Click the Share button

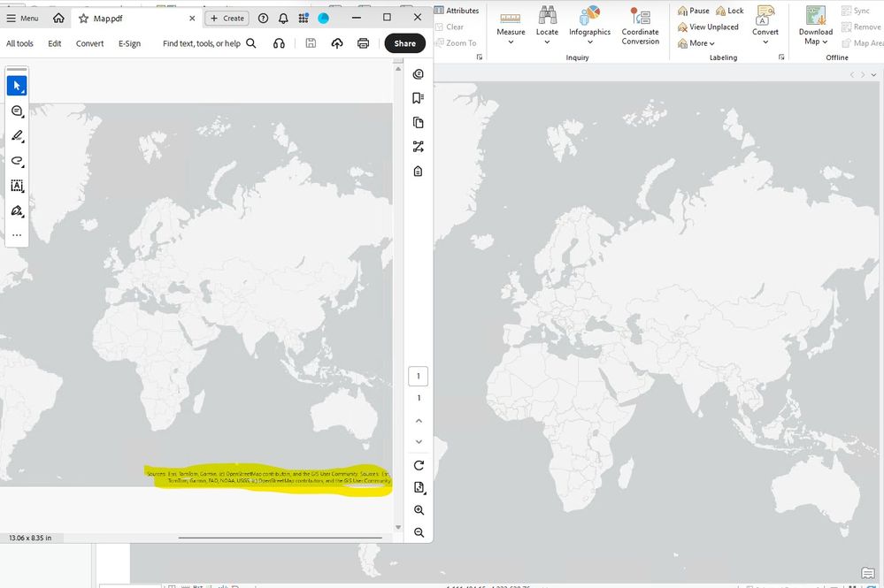click(x=404, y=43)
